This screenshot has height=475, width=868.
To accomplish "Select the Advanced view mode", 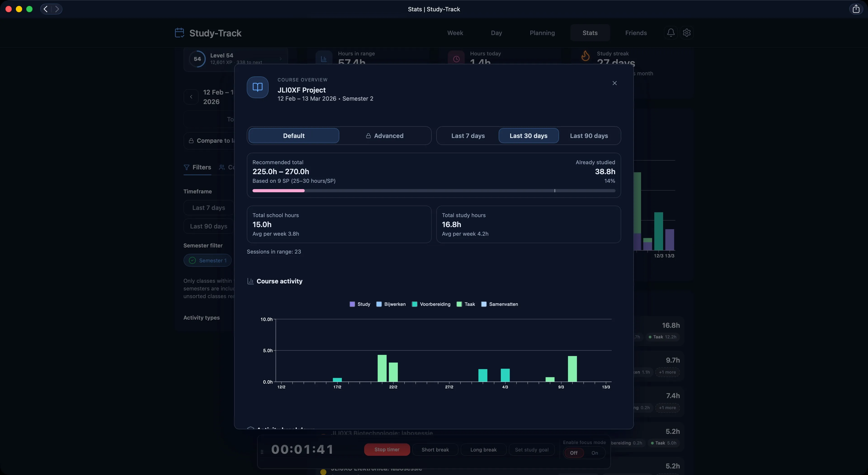I will click(384, 135).
